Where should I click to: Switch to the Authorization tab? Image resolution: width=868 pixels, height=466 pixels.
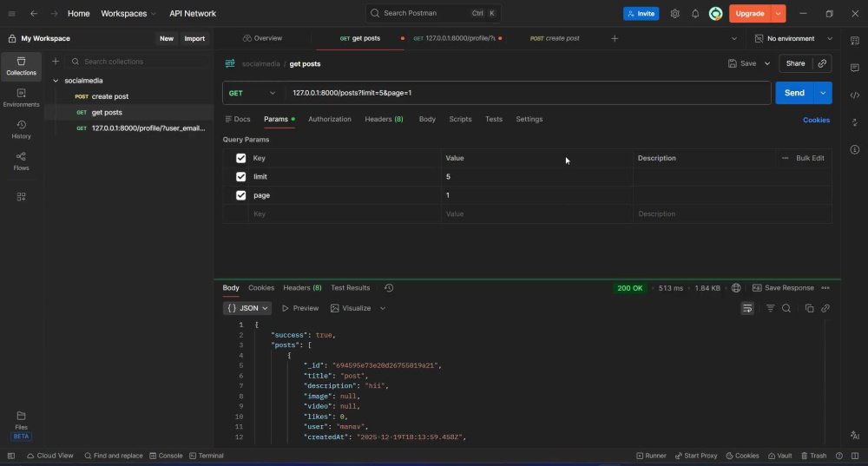coord(329,119)
